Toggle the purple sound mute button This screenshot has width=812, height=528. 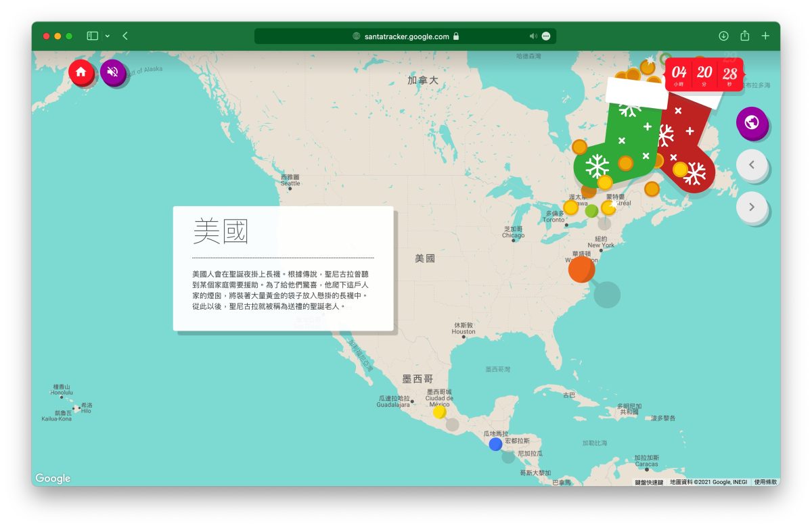click(113, 72)
